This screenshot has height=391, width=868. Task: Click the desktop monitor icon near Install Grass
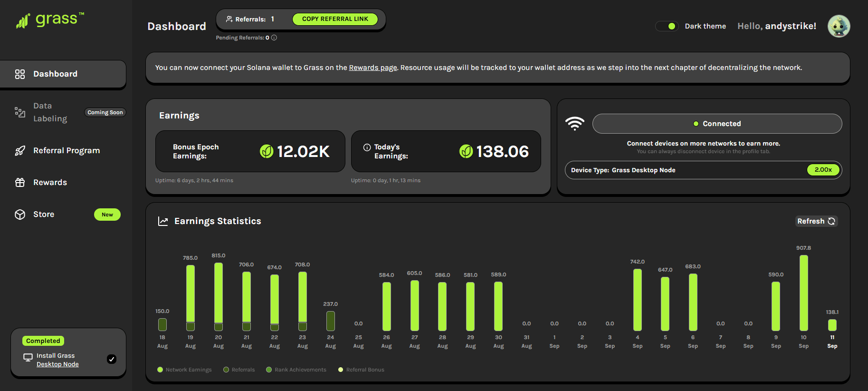click(28, 357)
